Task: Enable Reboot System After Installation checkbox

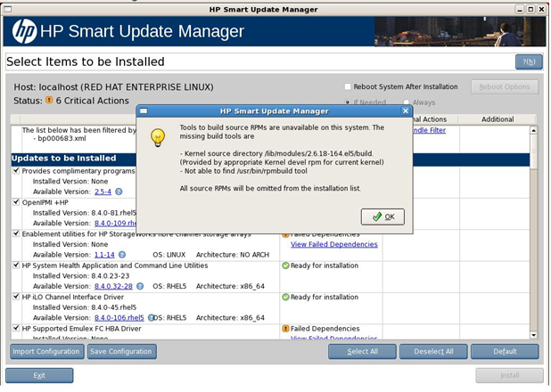Action: (348, 86)
